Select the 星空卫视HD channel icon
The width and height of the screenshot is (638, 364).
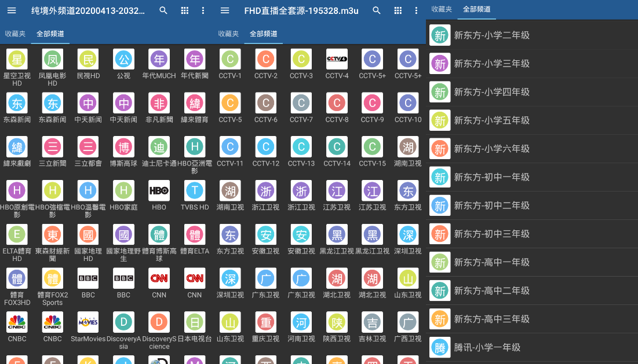[x=17, y=60]
